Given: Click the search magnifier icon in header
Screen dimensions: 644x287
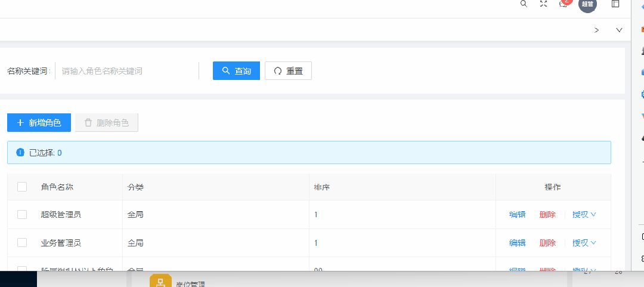Looking at the screenshot, I should (524, 4).
